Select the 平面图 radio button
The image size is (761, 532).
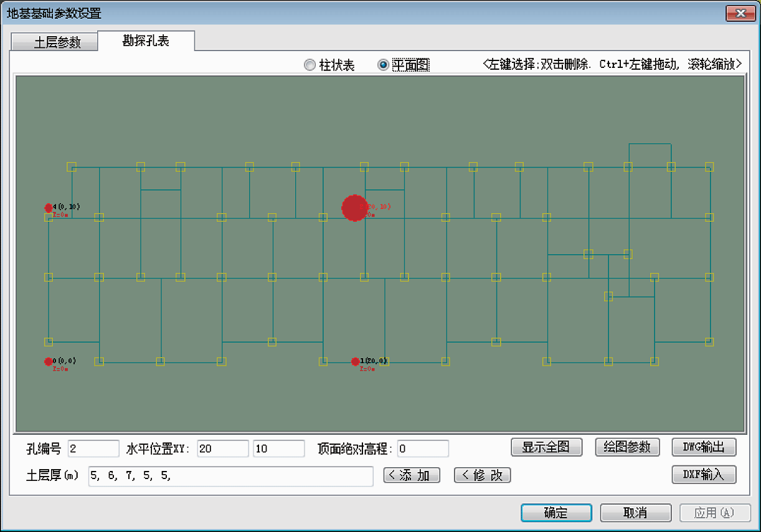[x=384, y=65]
